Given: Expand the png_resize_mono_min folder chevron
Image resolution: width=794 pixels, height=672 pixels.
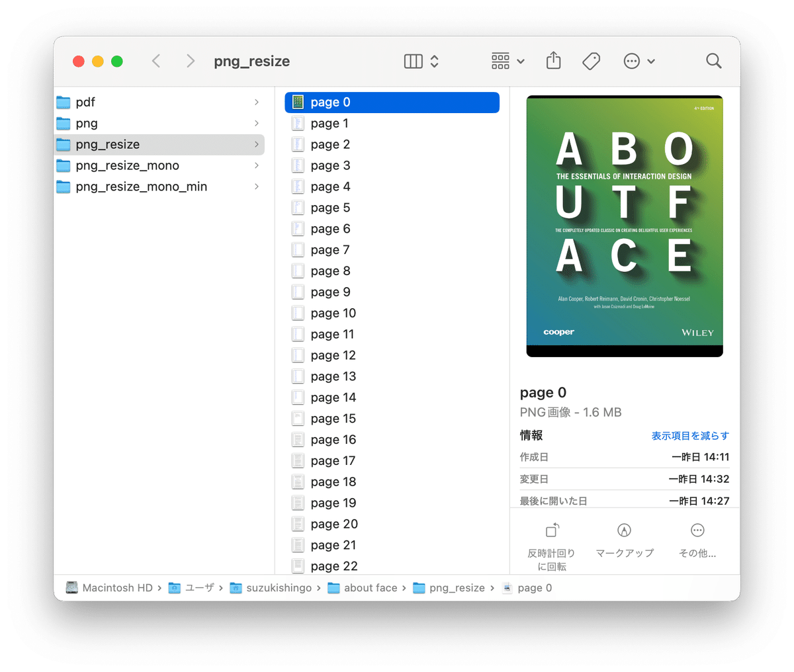Looking at the screenshot, I should (257, 187).
